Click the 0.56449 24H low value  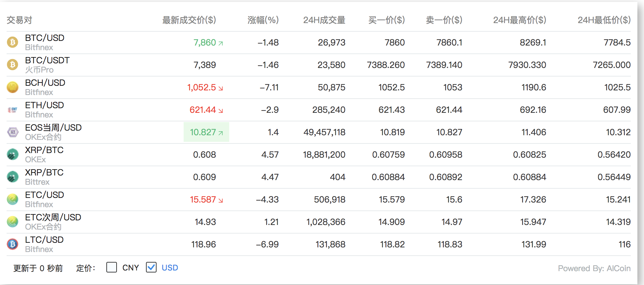pos(614,177)
